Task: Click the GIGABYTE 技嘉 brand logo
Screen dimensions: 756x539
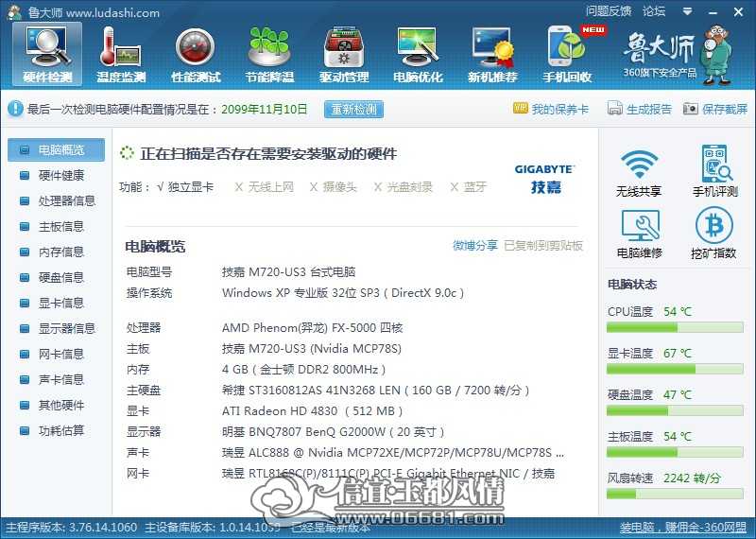Action: (x=544, y=179)
